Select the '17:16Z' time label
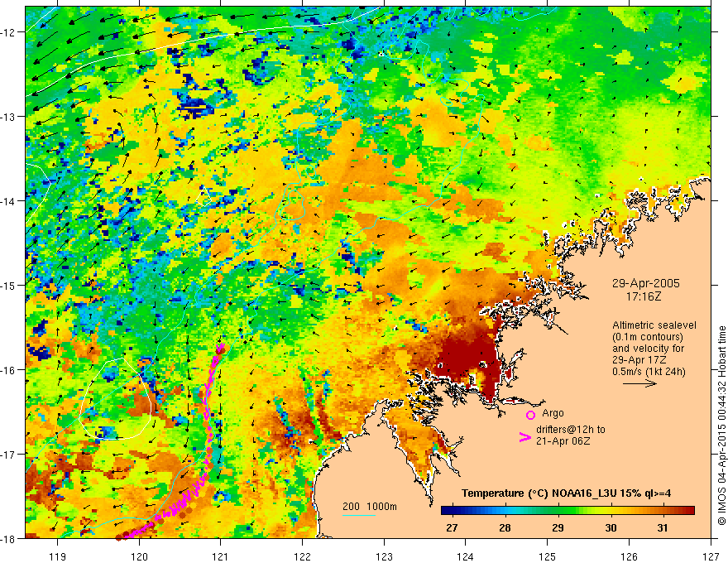Screen dimensions: 728x563 tap(644, 296)
